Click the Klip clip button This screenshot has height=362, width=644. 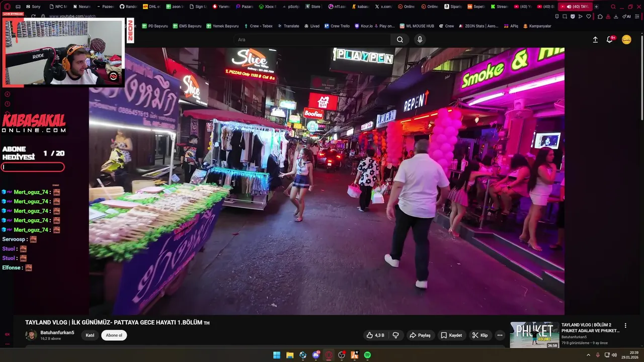tap(480, 335)
